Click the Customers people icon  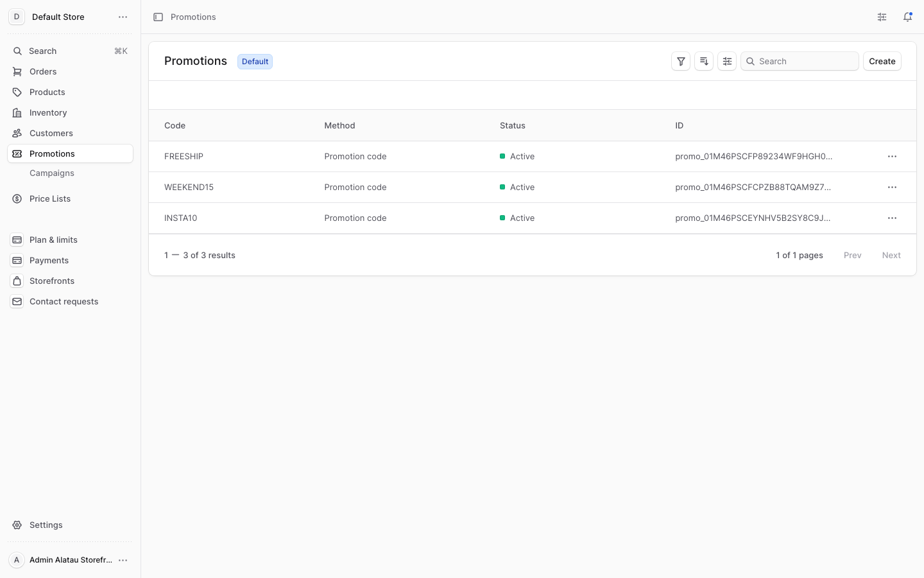coord(17,134)
